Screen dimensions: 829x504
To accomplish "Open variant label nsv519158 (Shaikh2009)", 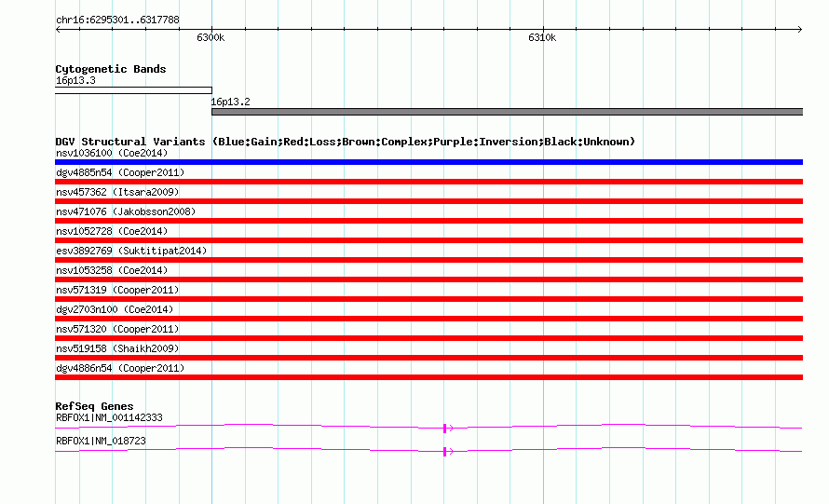I will click(x=117, y=348).
